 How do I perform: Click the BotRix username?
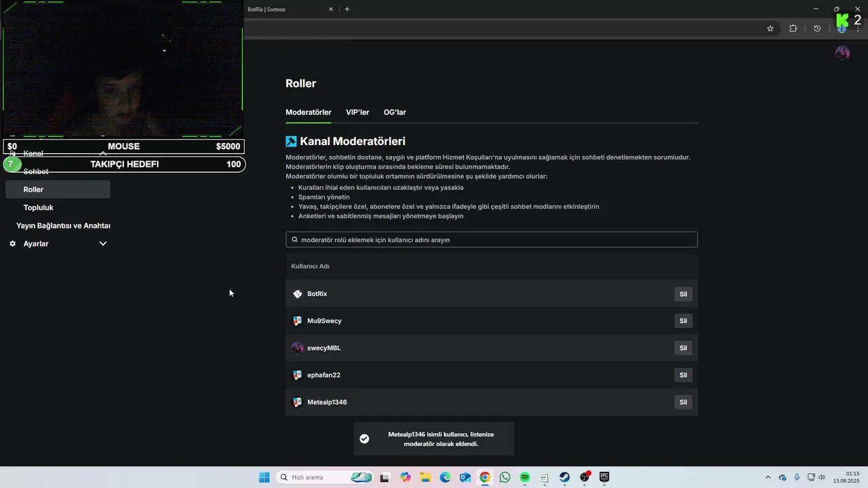317,294
